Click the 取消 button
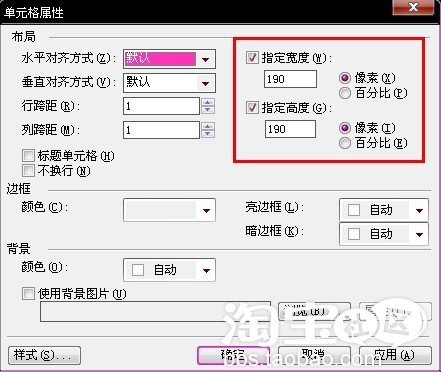 (x=314, y=355)
